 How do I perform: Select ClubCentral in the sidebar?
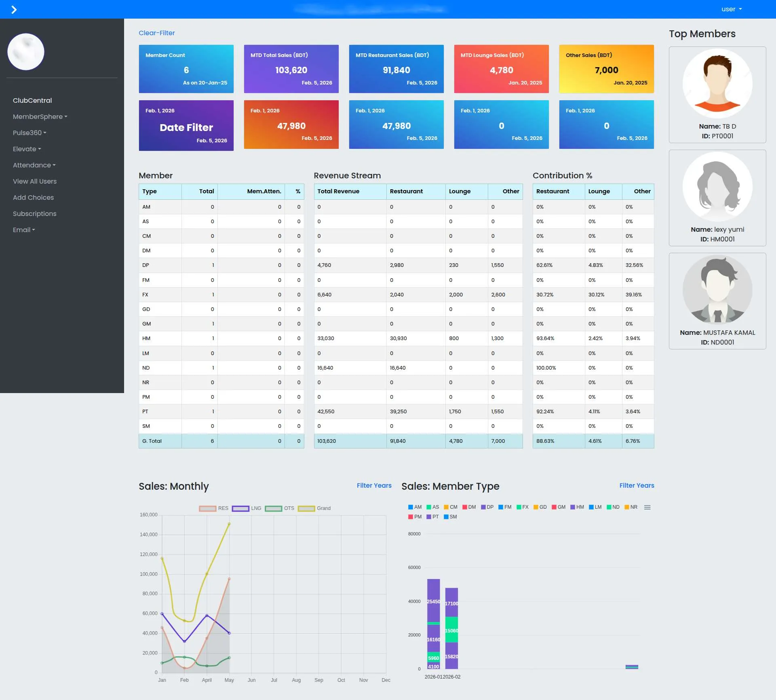[x=32, y=100]
